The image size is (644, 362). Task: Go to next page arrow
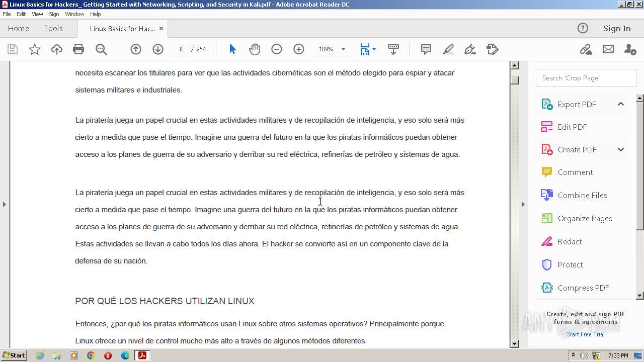pos(158,49)
